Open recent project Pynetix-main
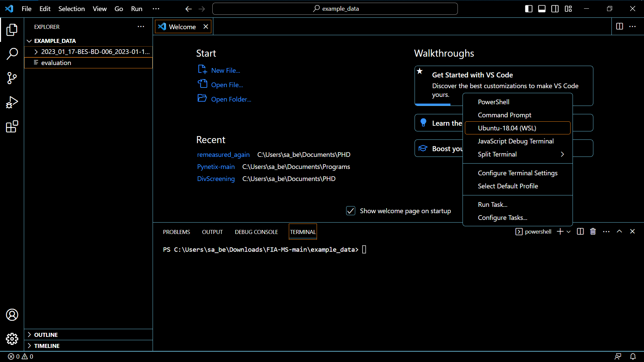 [216, 167]
